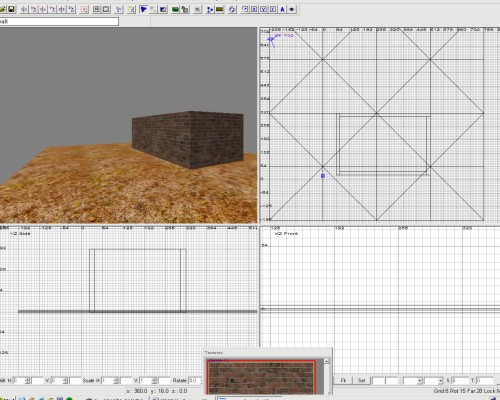Click the Set button
This screenshot has height=400, width=500.
pyautogui.click(x=361, y=380)
